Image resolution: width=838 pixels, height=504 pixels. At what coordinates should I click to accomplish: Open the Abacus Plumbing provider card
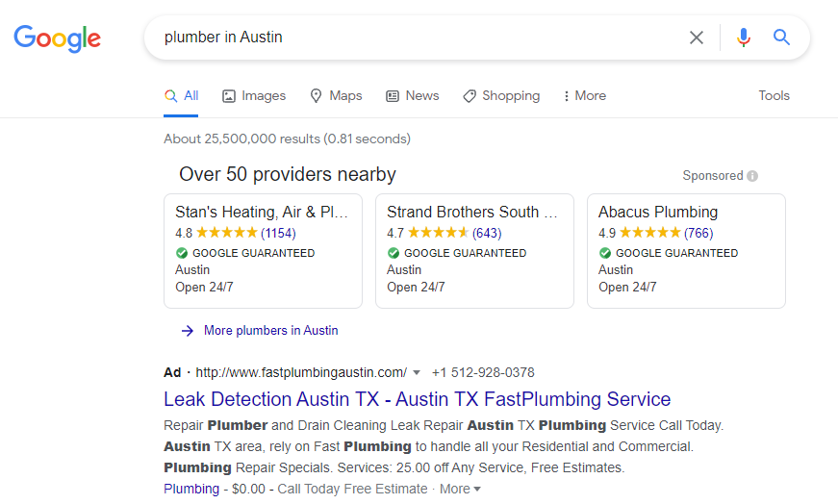686,250
